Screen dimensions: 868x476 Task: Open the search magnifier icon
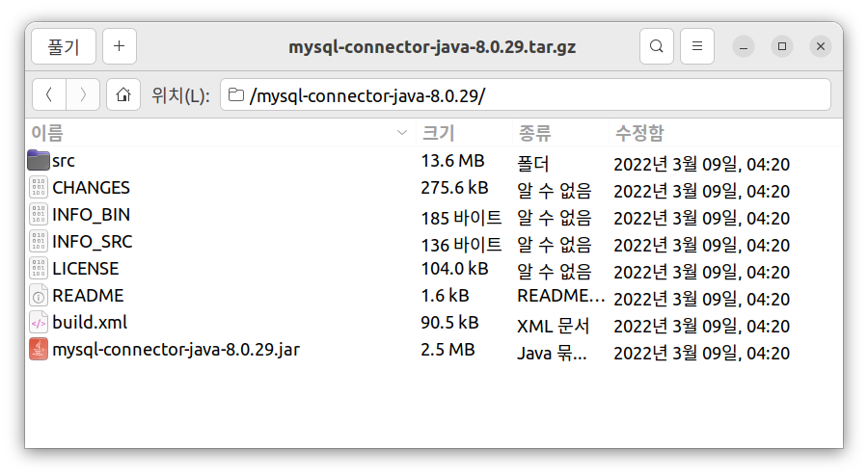(x=657, y=46)
